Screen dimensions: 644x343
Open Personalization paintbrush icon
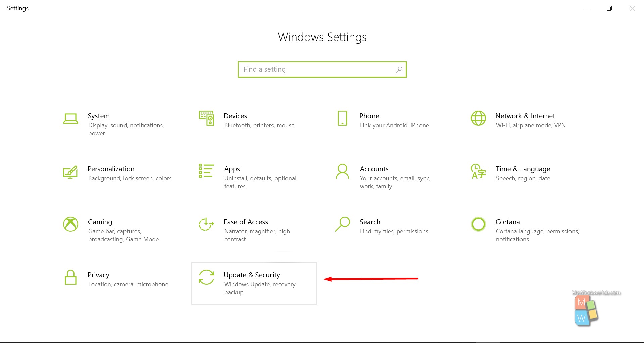(70, 172)
